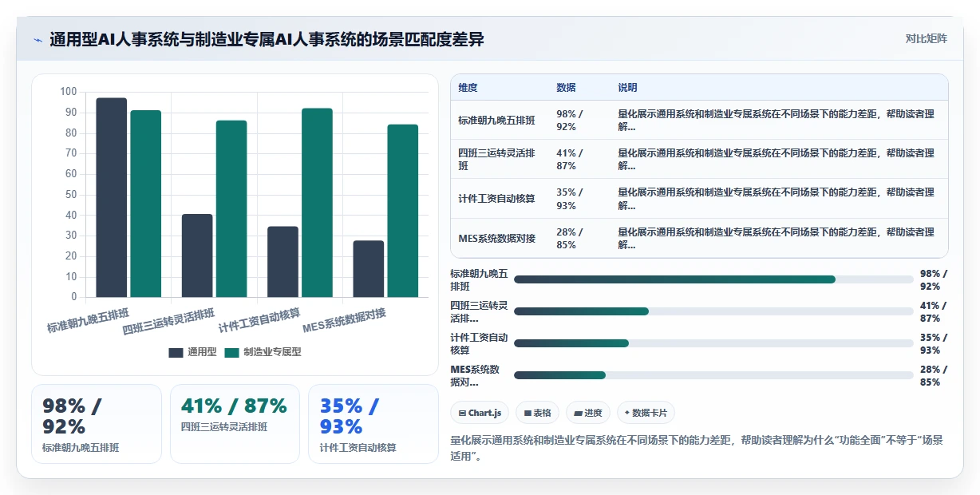980x495 pixels.
Task: Click the 100 y-axis tick label
Action: 69,92
